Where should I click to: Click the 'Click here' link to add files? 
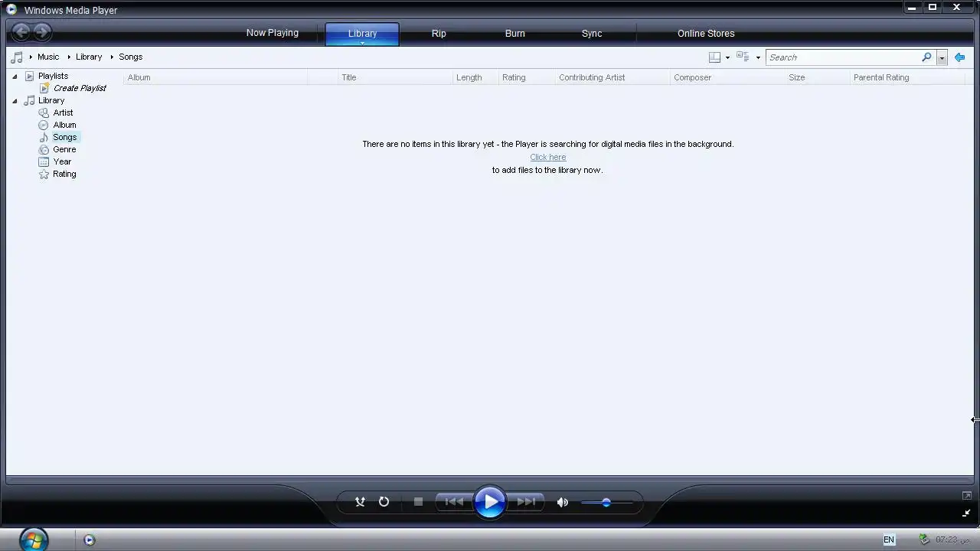coord(547,157)
